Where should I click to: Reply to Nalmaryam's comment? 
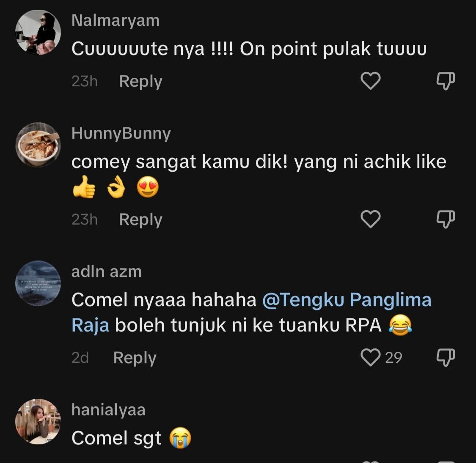[x=140, y=81]
